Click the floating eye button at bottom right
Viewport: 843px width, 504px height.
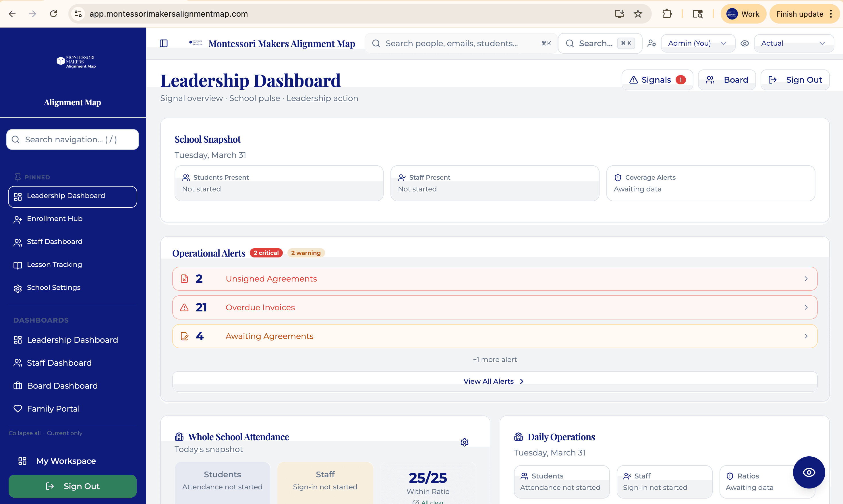pos(809,472)
